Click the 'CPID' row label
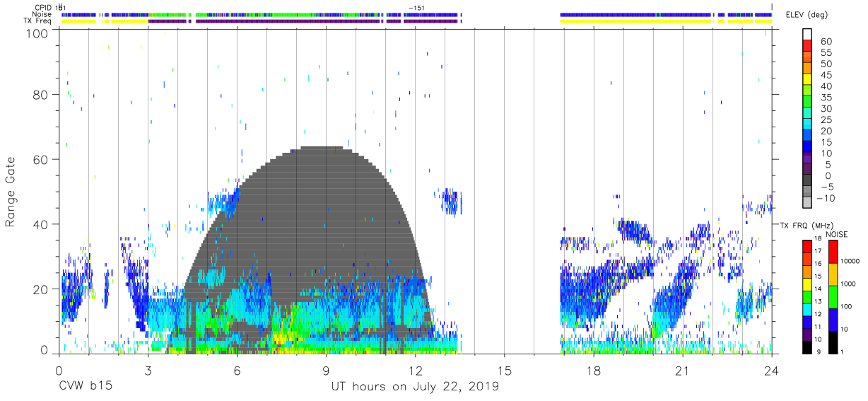 pyautogui.click(x=43, y=8)
